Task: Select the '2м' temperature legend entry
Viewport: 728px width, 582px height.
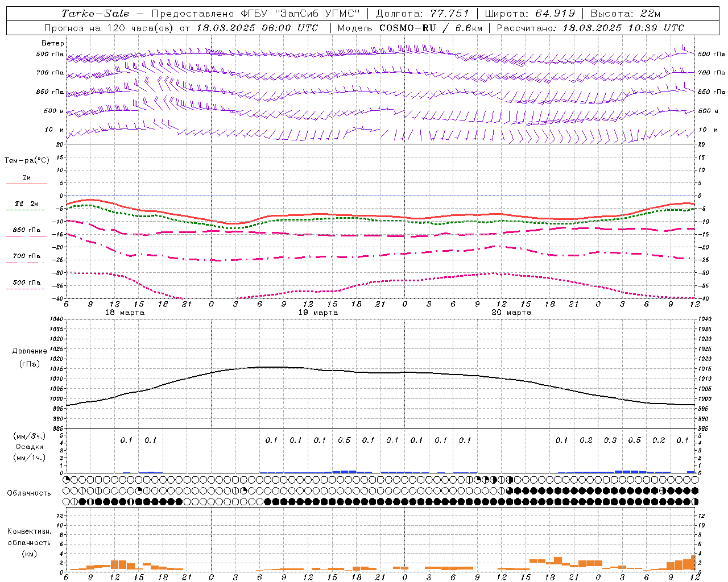Action: click(x=27, y=177)
